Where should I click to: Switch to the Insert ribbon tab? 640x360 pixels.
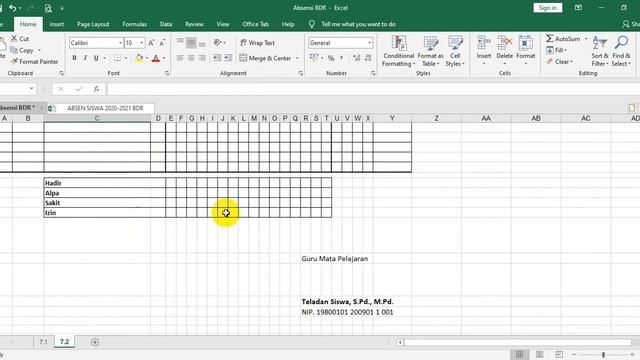56,24
